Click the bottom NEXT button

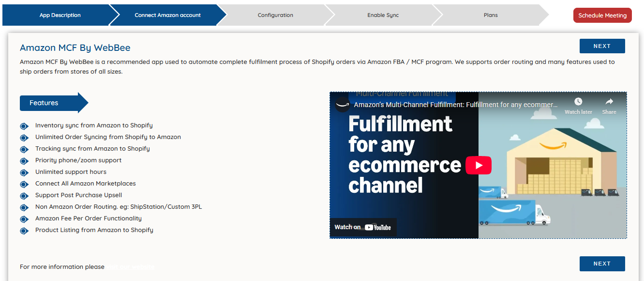602,264
